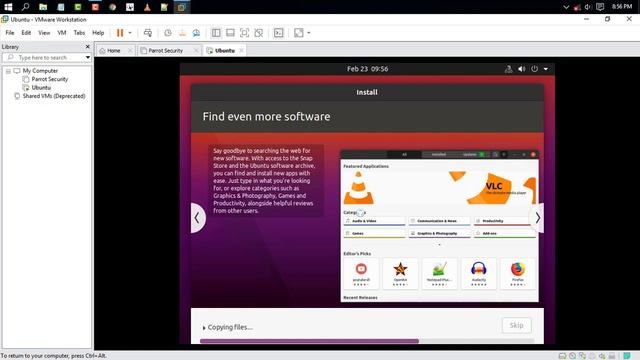Pause the virtual machine with the pause button

point(120,33)
